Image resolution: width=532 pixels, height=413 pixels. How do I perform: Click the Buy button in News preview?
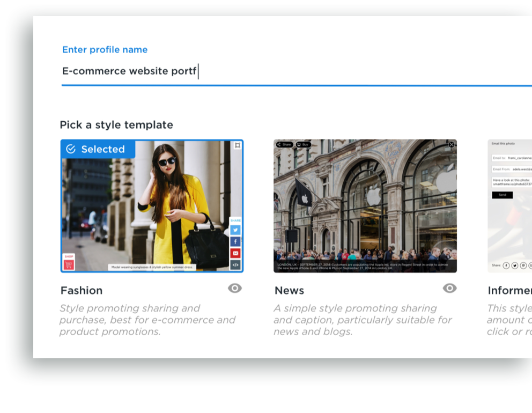pos(303,145)
